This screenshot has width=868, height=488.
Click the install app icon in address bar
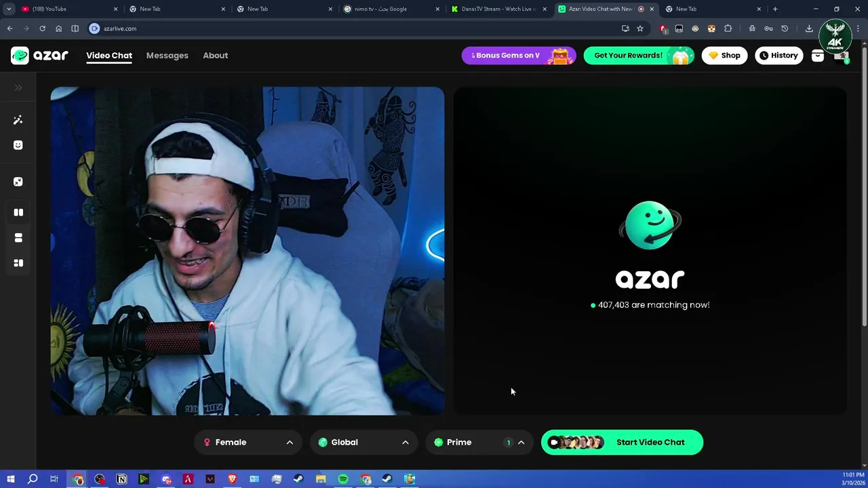[625, 28]
